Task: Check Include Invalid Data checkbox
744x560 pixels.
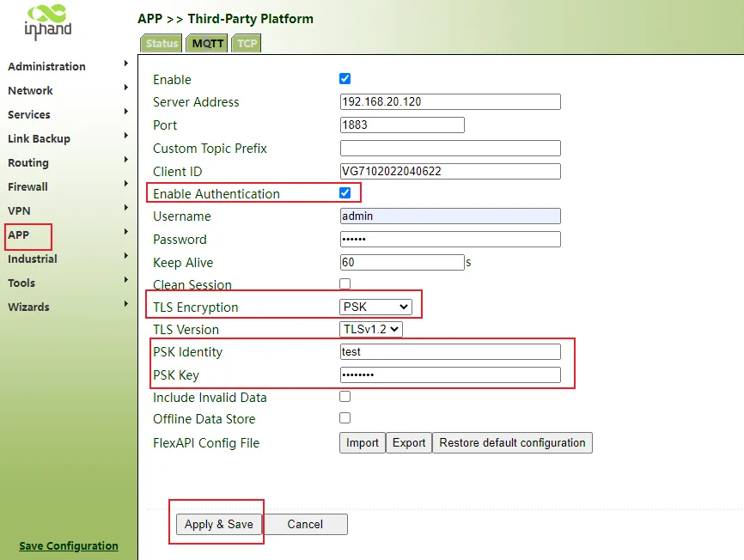Action: click(x=345, y=397)
